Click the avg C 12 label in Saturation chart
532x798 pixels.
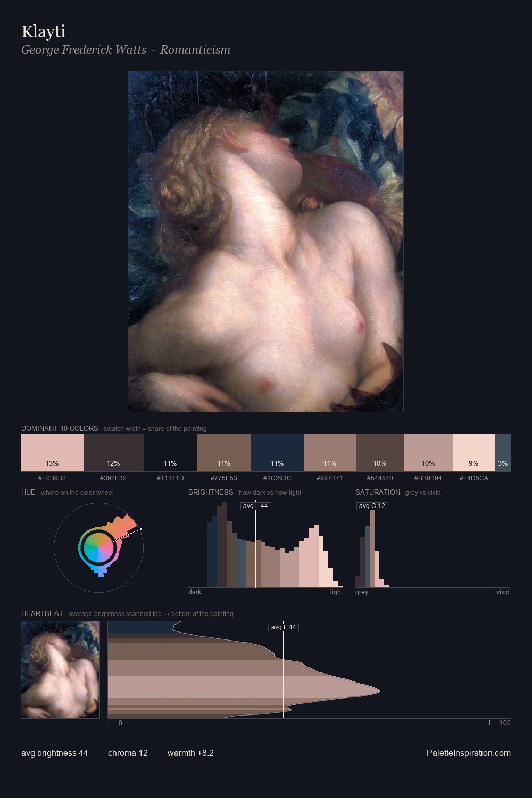click(x=372, y=506)
